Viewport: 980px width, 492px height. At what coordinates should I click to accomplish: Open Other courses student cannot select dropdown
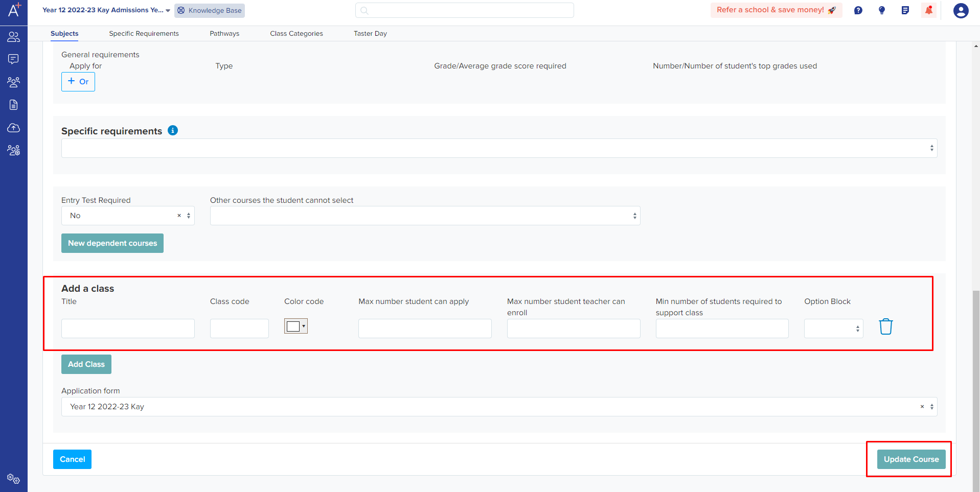coord(425,216)
